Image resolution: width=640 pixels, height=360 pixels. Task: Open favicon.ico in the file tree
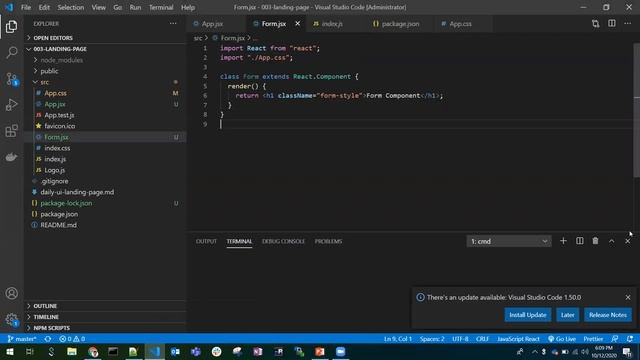[x=105, y=126]
